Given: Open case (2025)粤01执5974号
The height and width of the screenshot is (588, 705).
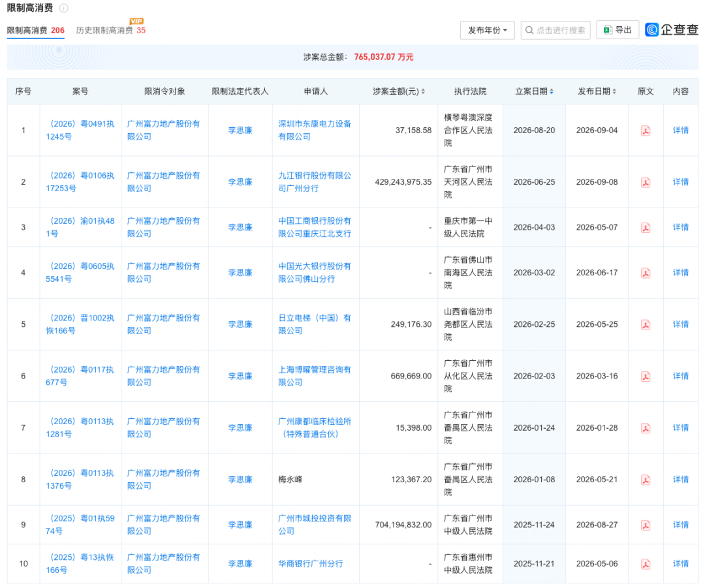Looking at the screenshot, I should [80, 525].
